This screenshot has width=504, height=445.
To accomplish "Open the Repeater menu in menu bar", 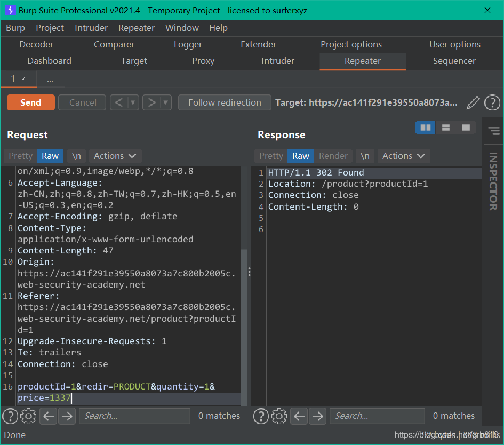I will (x=137, y=28).
